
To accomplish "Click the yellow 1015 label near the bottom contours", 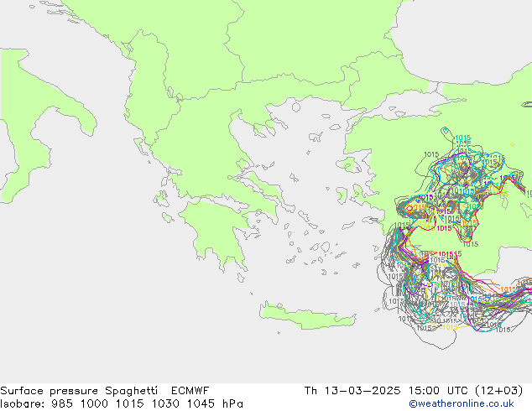I will [x=450, y=327].
